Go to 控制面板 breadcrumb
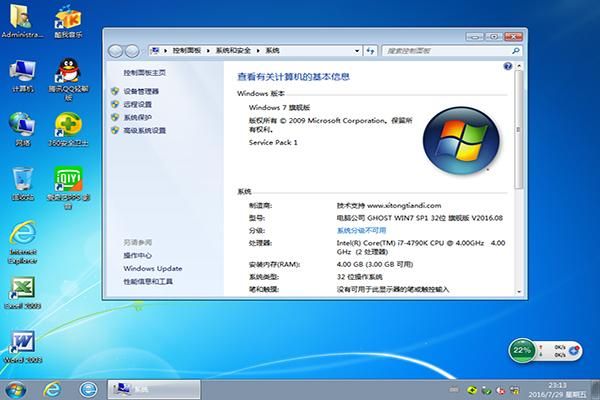Viewport: 600px width, 400px height. 187,51
